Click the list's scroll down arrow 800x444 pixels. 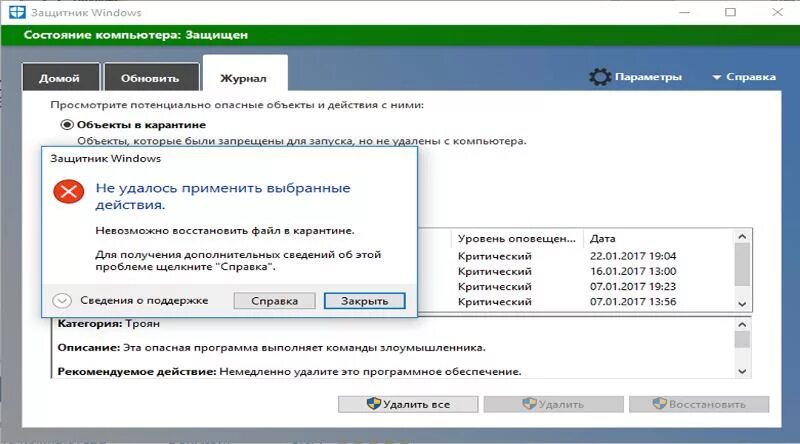pos(742,304)
